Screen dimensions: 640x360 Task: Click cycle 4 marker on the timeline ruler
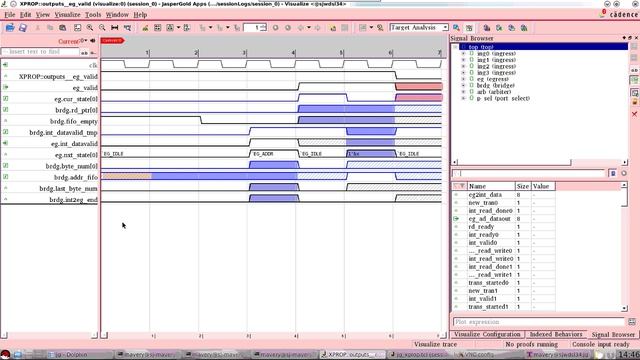coord(293,53)
